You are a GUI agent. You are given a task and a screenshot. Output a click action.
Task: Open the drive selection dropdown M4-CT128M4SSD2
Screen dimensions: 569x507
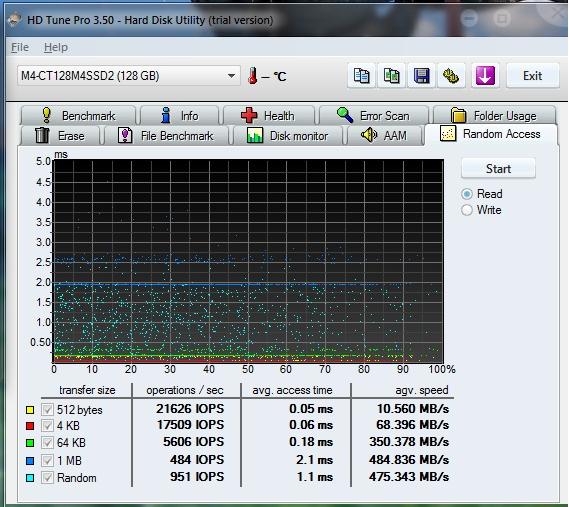[128, 76]
